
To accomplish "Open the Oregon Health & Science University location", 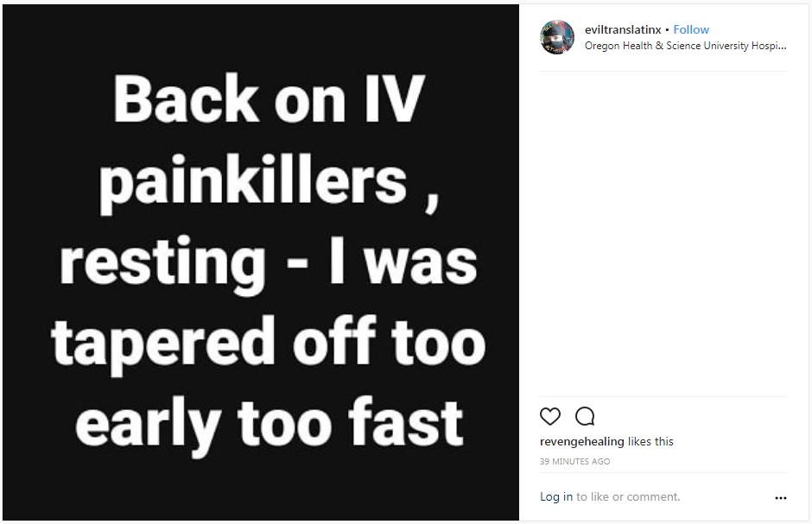I will (x=686, y=46).
